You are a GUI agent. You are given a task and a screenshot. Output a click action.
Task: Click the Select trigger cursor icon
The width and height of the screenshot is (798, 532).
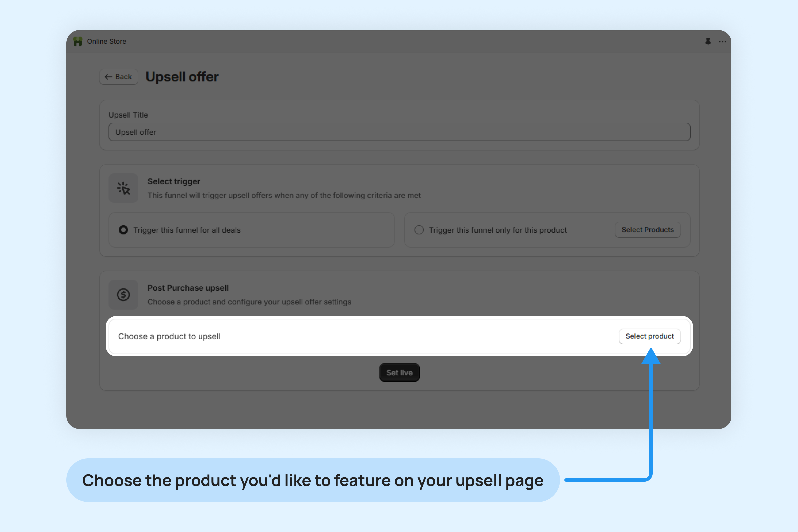point(123,188)
